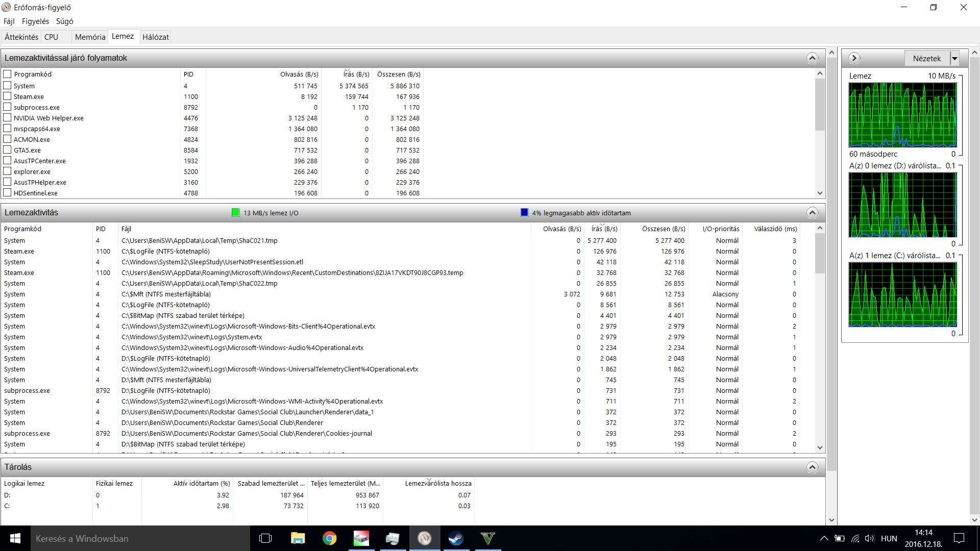Open the Resource Monitor taskbar icon
This screenshot has width=980, height=551.
click(x=425, y=538)
